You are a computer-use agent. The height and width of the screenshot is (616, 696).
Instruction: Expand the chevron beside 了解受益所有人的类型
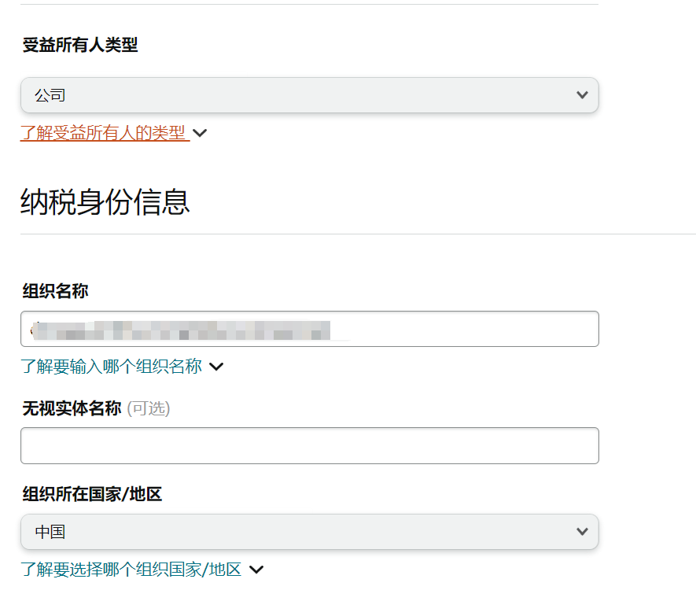click(200, 133)
